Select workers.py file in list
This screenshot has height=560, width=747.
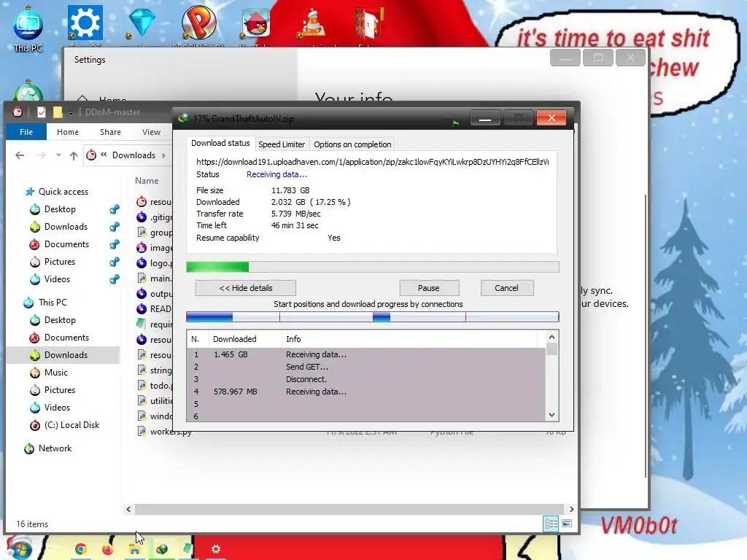pyautogui.click(x=171, y=432)
